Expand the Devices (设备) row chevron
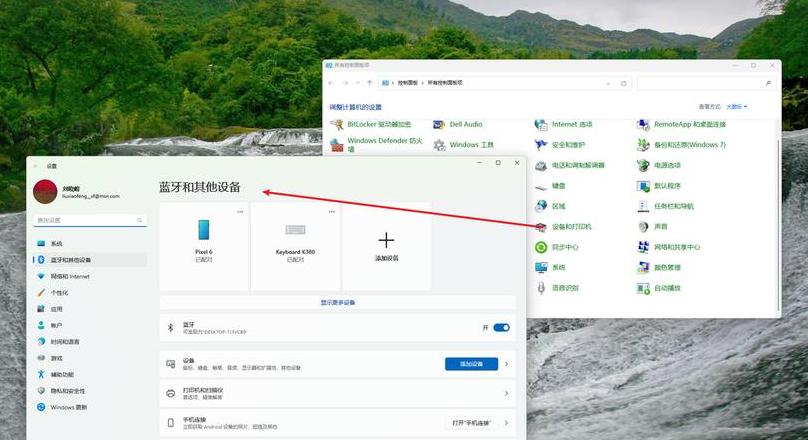 pyautogui.click(x=506, y=364)
